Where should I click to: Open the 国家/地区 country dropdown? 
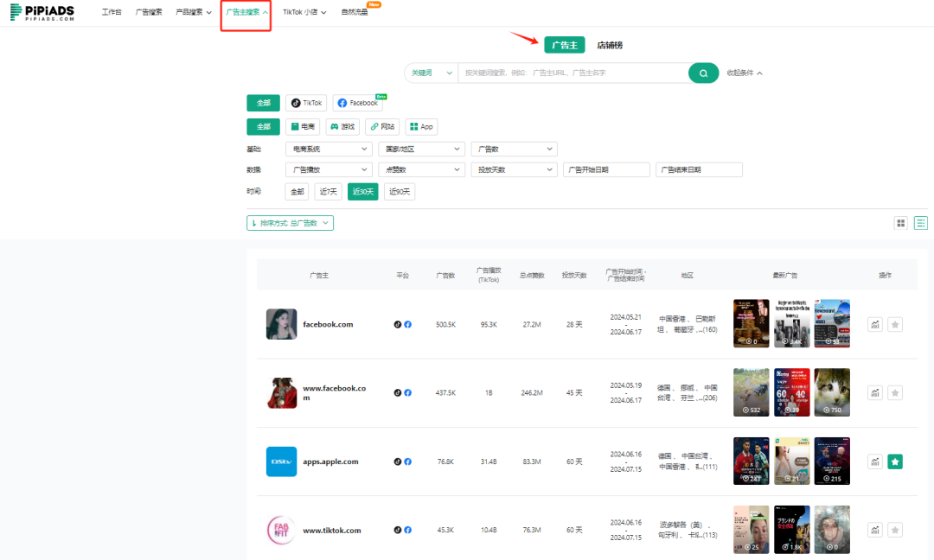pyautogui.click(x=421, y=148)
